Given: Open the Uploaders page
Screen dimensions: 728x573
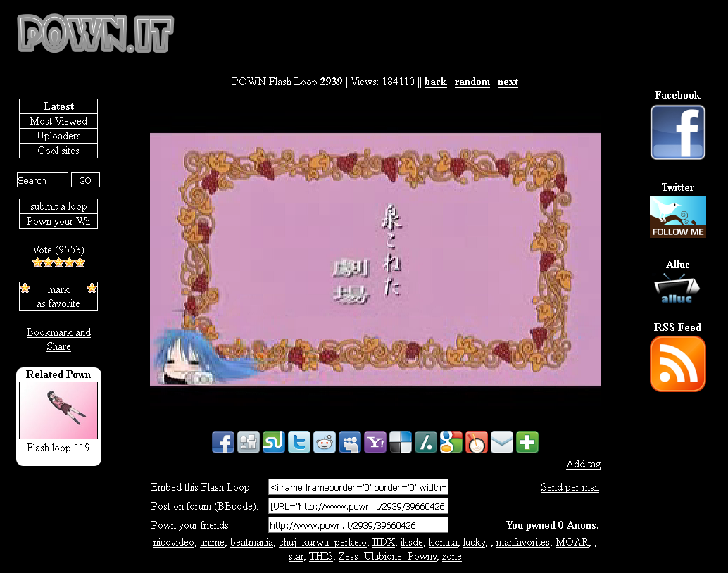Looking at the screenshot, I should (58, 136).
